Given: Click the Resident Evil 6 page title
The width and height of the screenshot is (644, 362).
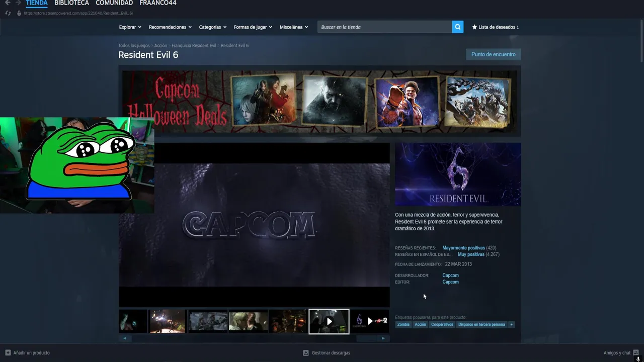Looking at the screenshot, I should tap(148, 55).
